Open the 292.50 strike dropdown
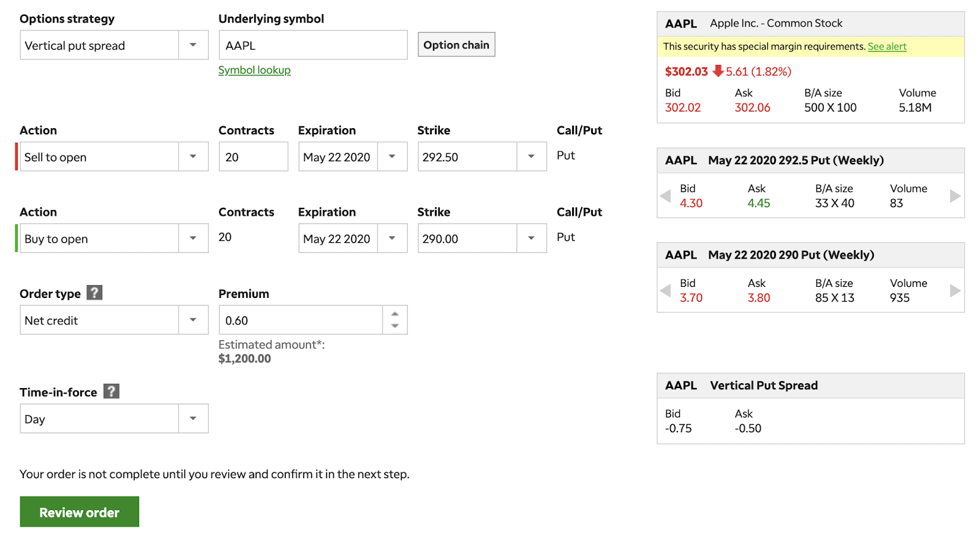Screen dimensions: 980x545 532,157
